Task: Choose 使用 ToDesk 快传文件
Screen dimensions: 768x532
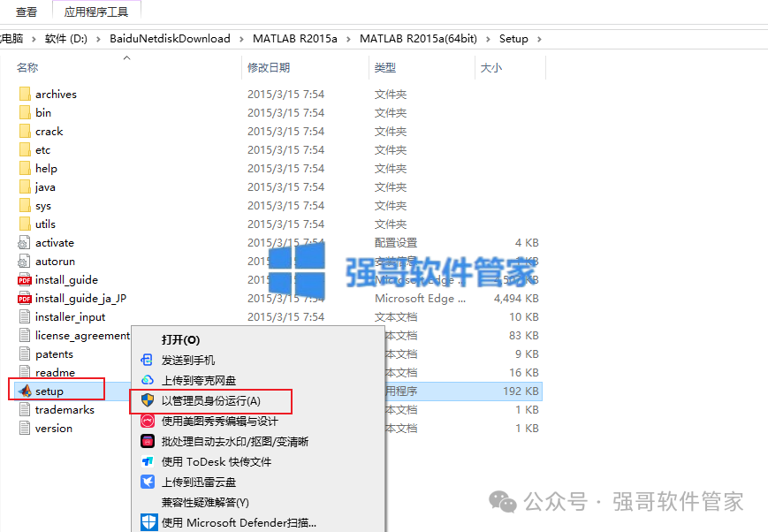Action: click(217, 462)
